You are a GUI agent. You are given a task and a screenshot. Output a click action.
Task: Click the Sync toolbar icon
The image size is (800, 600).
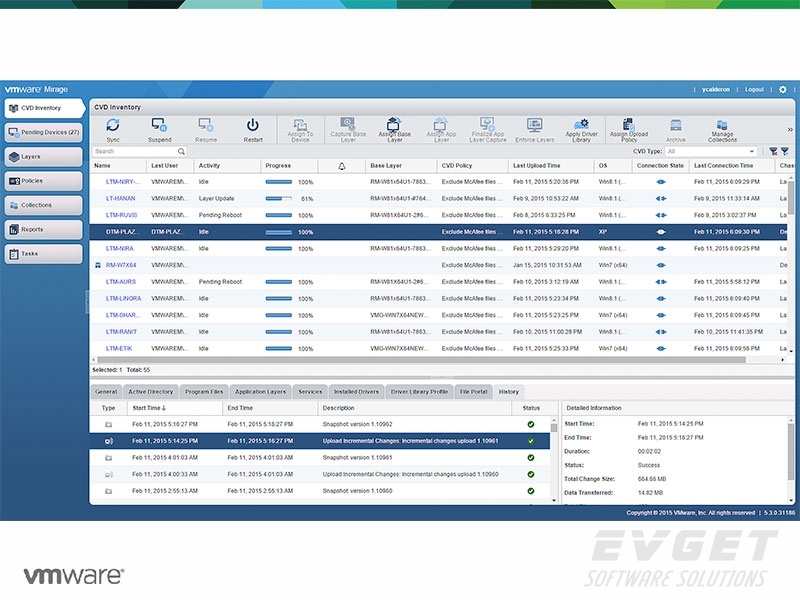tap(113, 125)
